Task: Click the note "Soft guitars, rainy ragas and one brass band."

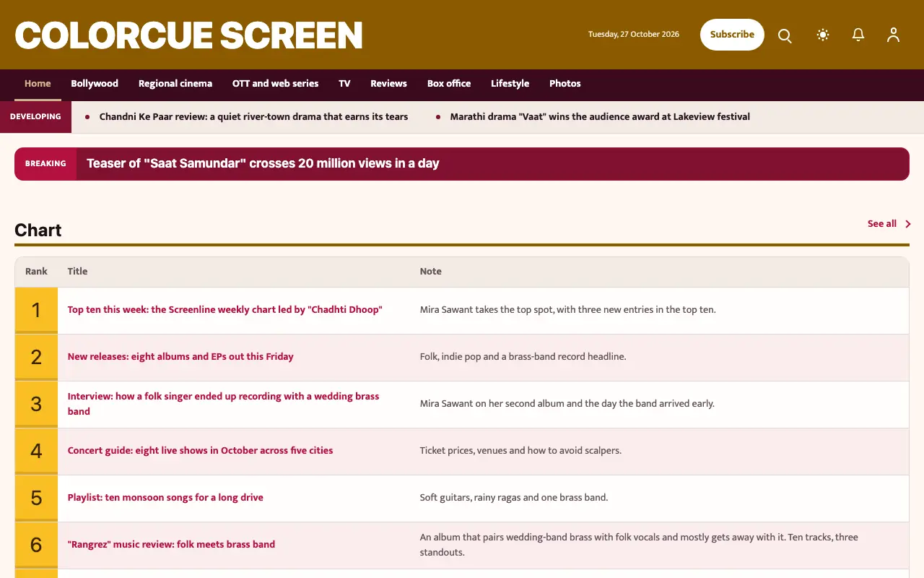Action: click(514, 498)
